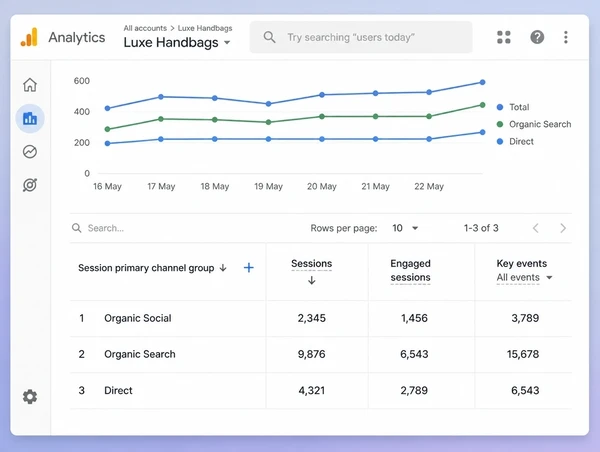Screen dimensions: 600x452
Task: Click the 16 May axis label
Action: 107,186
